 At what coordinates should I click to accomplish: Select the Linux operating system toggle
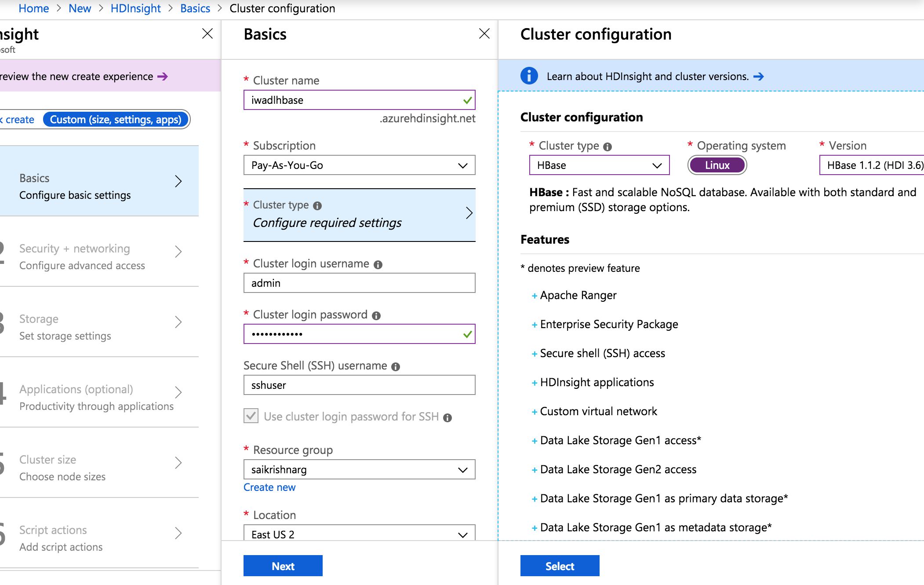click(x=717, y=165)
